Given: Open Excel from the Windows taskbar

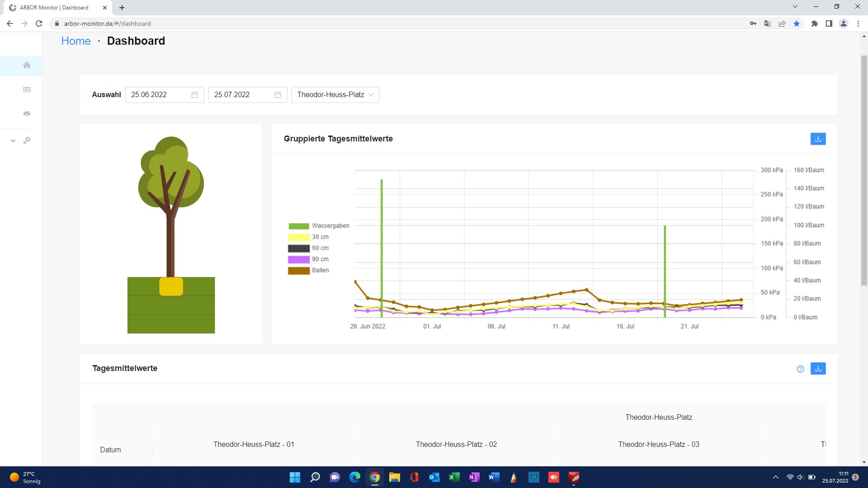Looking at the screenshot, I should [x=454, y=477].
